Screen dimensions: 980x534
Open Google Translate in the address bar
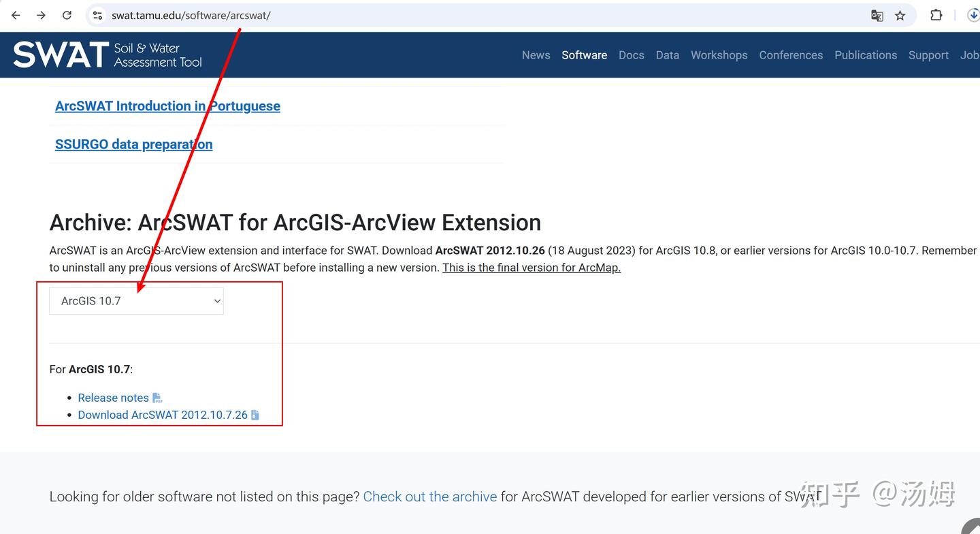point(877,15)
